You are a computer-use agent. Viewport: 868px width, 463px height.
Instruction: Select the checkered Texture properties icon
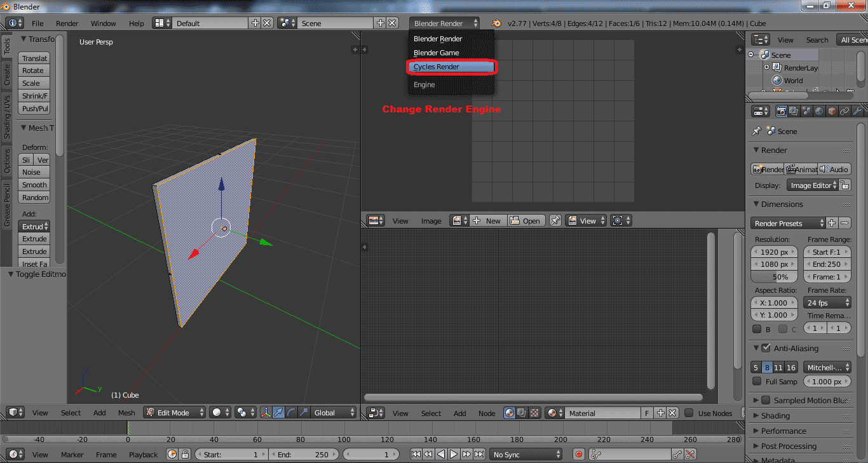point(534,413)
